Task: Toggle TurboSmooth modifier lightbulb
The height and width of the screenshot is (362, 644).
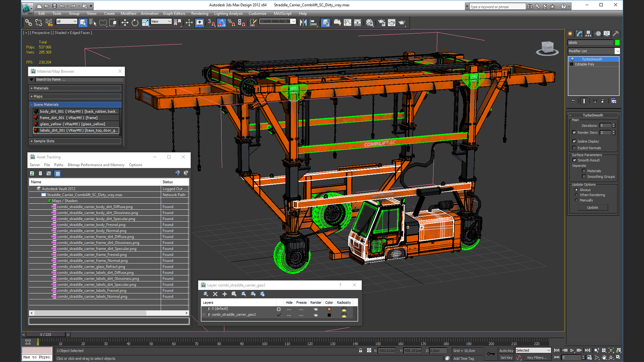Action: coord(573,59)
